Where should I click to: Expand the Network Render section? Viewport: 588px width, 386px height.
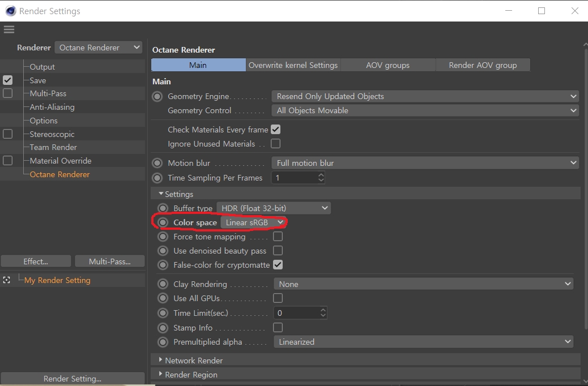pos(160,360)
